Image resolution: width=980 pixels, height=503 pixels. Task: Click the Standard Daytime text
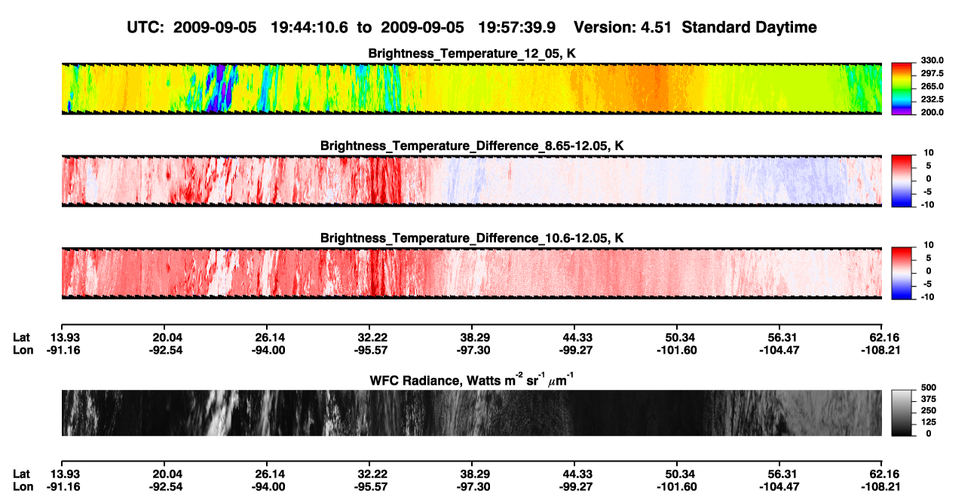coord(749,28)
